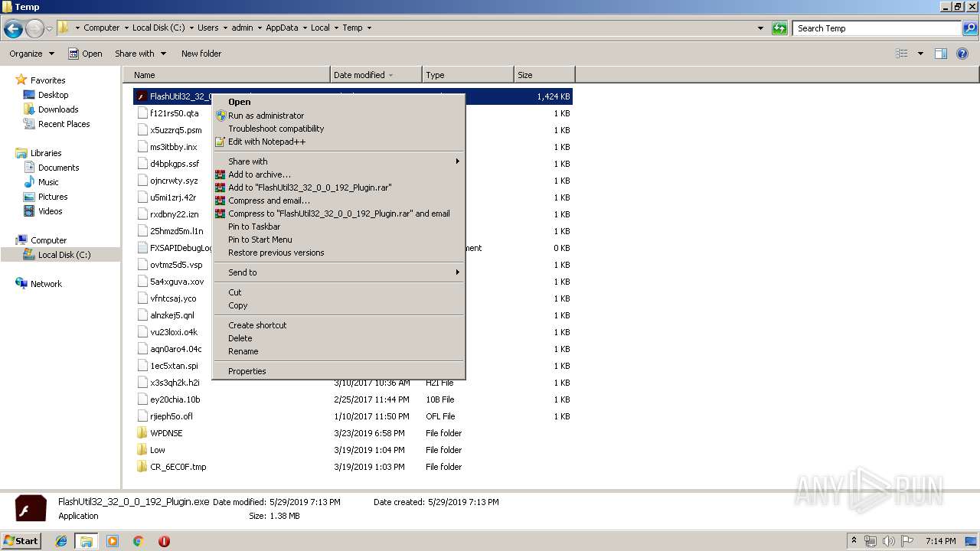Click the Forward navigation arrow
This screenshot has height=551, width=980.
point(34,28)
